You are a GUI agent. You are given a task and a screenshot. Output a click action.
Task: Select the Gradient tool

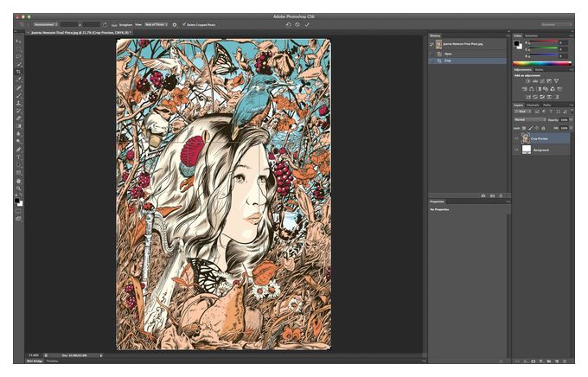point(18,126)
